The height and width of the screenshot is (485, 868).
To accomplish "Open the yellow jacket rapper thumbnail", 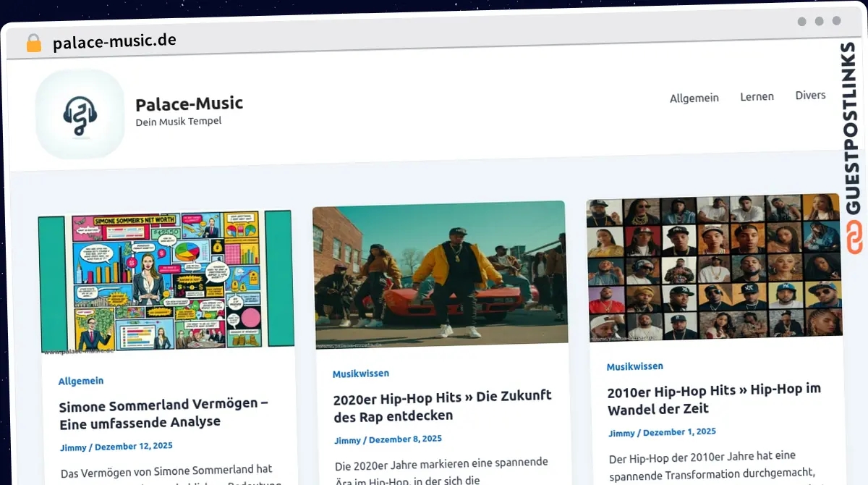I will (440, 274).
